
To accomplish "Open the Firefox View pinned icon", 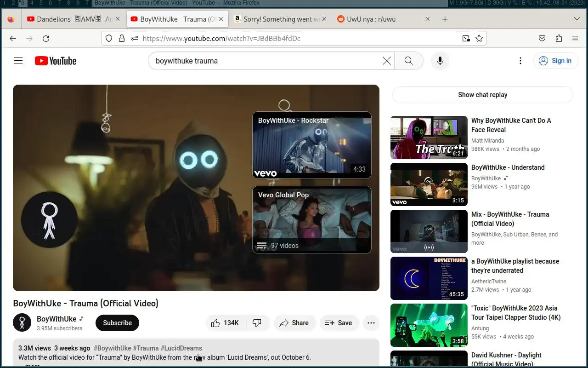I will click(11, 19).
